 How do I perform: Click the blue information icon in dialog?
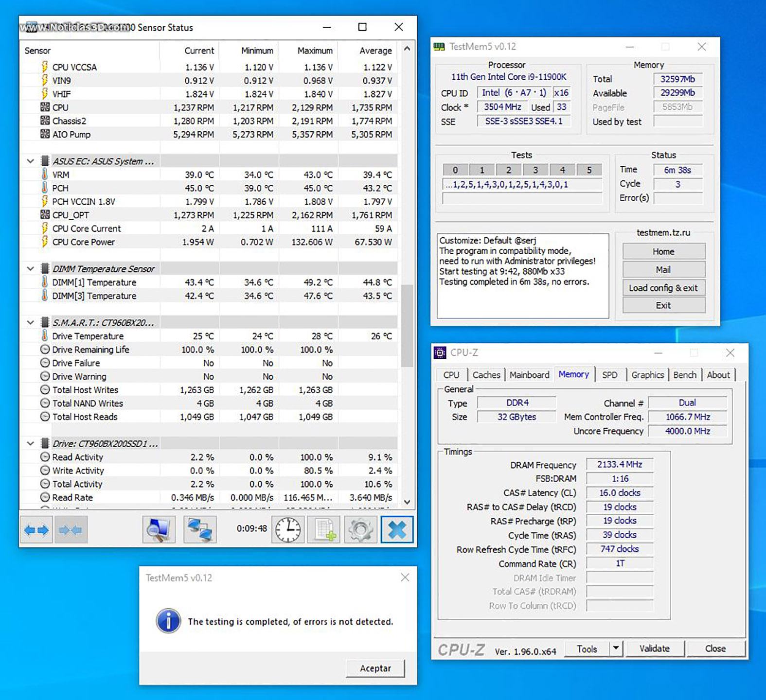point(168,621)
